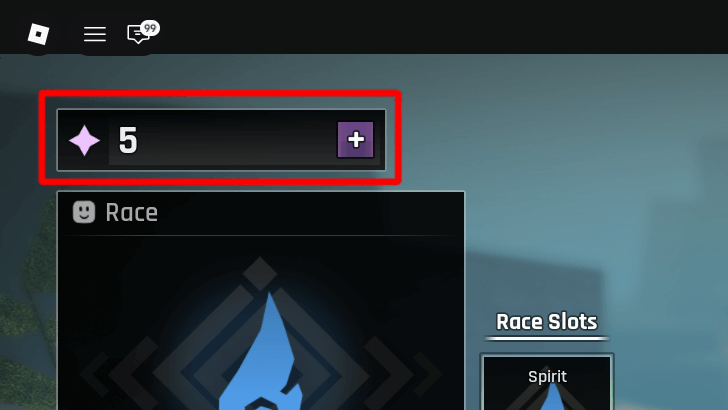Click the Spirit label inside the slot

[547, 377]
